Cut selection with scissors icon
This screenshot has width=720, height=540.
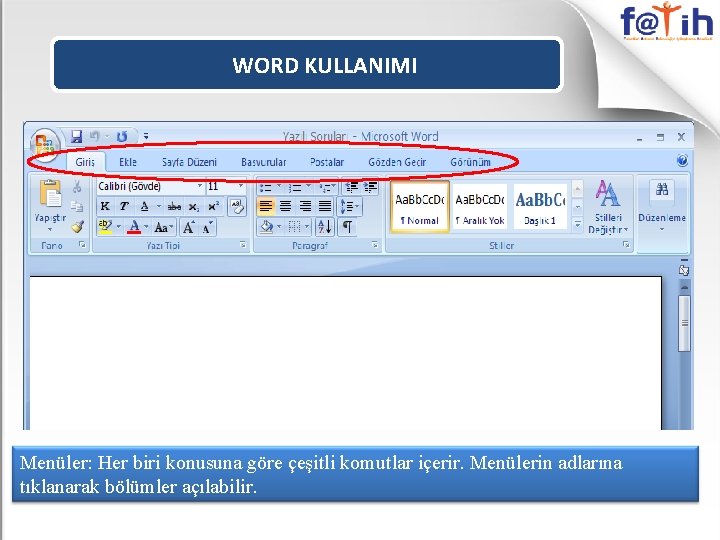coord(77,186)
